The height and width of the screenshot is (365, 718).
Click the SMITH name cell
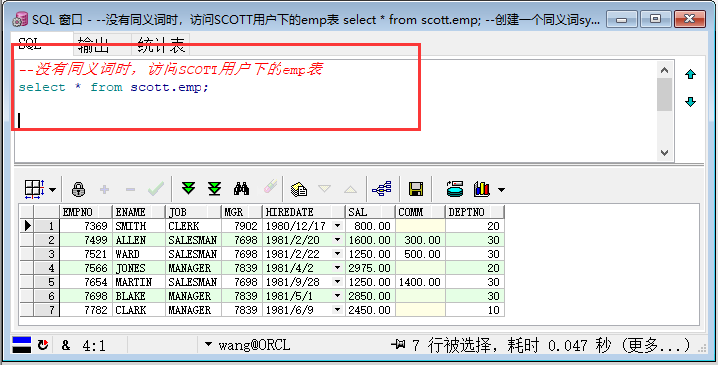(x=139, y=226)
